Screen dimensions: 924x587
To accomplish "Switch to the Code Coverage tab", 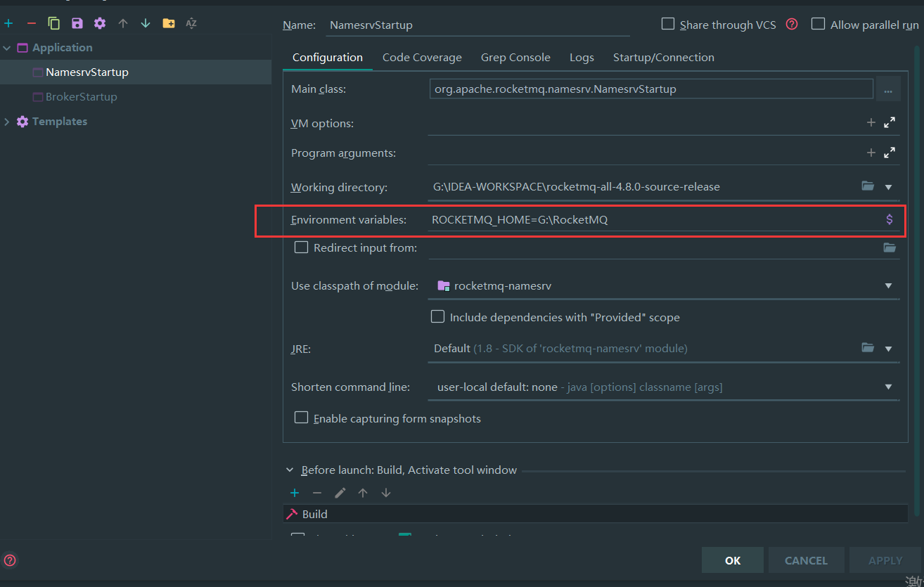I will (x=422, y=58).
